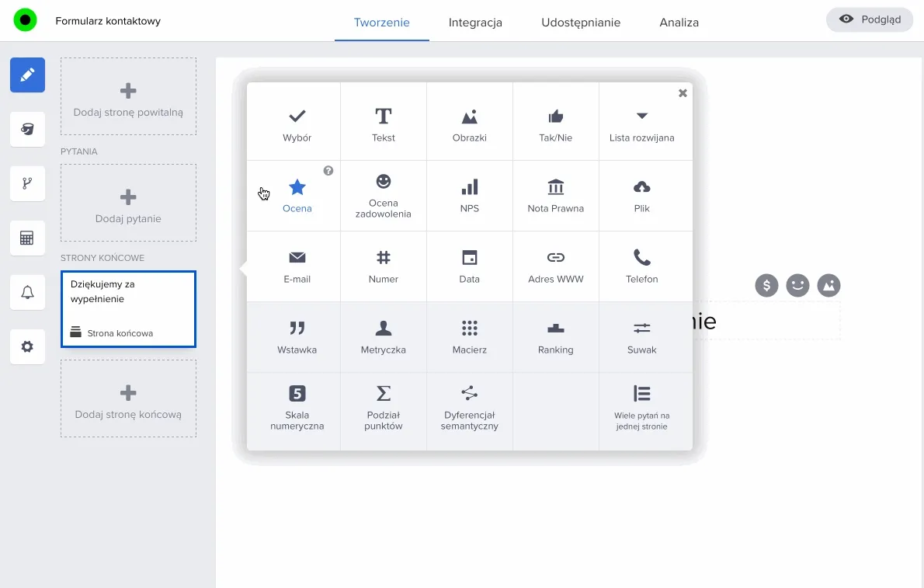Pick the Data calendar question type

click(x=469, y=266)
